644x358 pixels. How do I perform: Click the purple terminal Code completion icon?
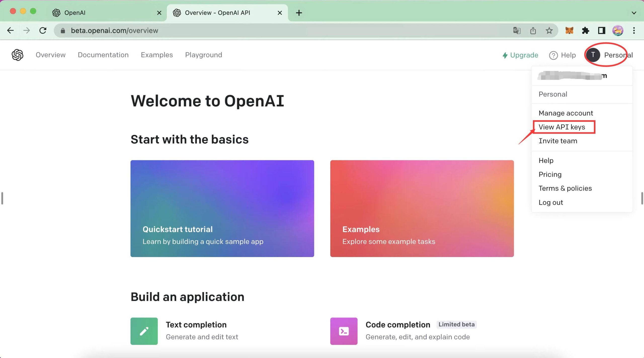tap(344, 331)
